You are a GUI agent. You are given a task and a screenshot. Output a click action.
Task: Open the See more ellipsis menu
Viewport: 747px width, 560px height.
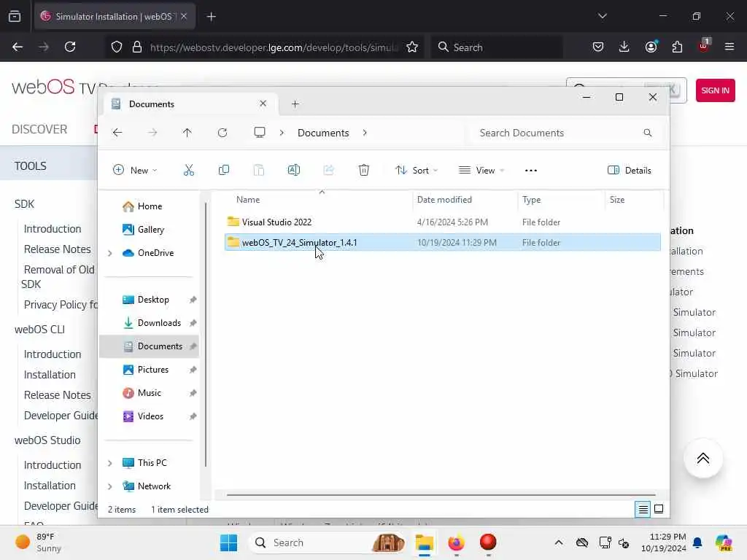pos(531,170)
